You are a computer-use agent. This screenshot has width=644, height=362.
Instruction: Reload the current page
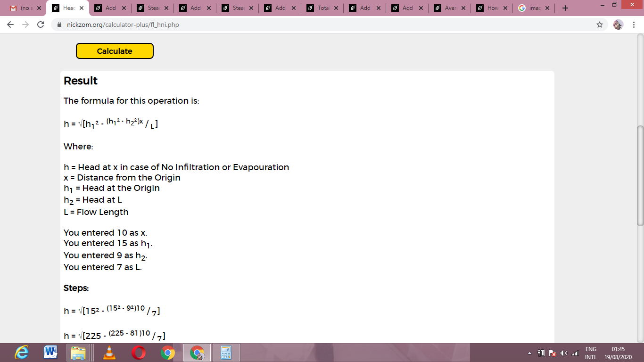41,25
